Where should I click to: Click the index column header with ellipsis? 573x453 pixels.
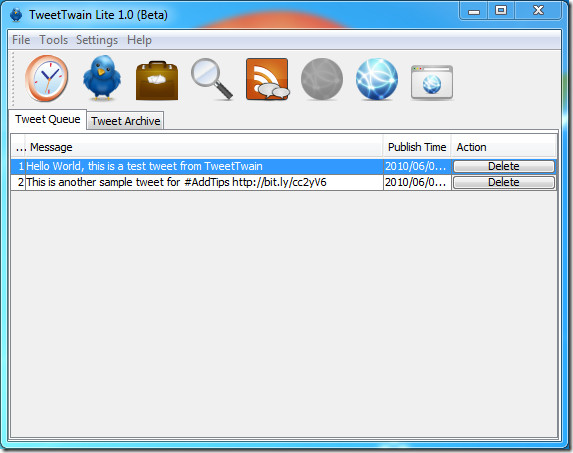pos(18,147)
